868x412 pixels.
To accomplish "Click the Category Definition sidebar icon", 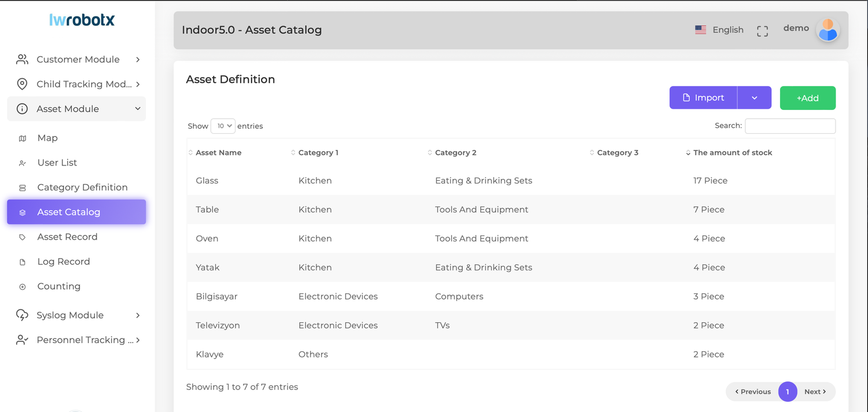I will point(23,187).
